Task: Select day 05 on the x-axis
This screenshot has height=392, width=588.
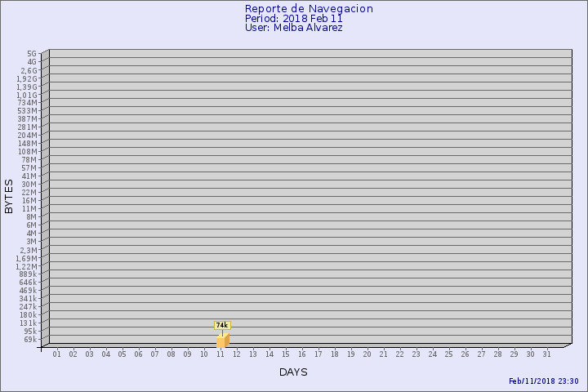Action: tap(122, 354)
